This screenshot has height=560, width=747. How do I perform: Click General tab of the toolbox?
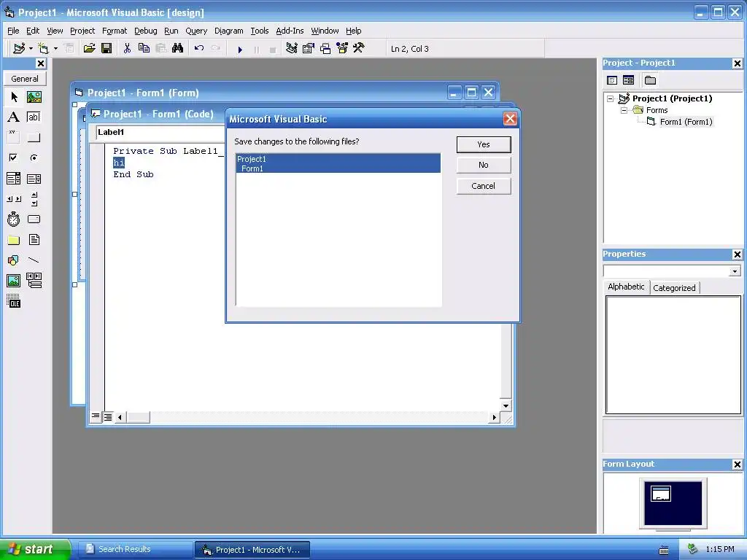tap(25, 79)
